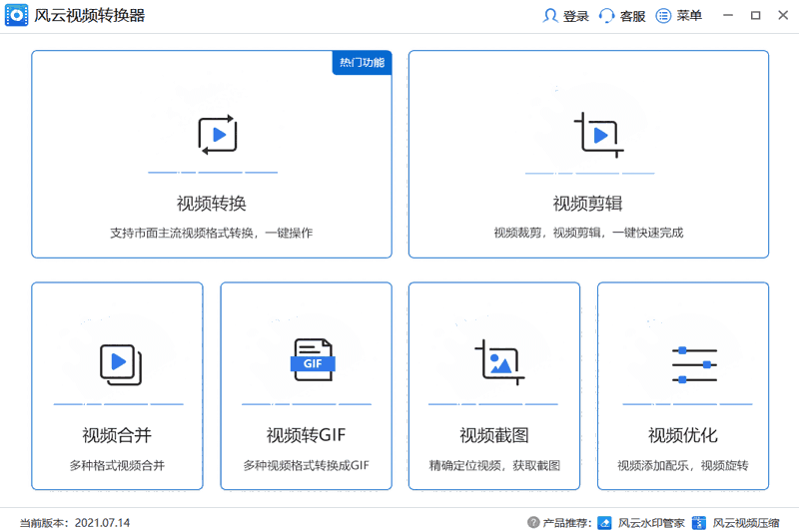The image size is (799, 532).
Task: Open the 风云水印管家 link
Action: click(651, 523)
